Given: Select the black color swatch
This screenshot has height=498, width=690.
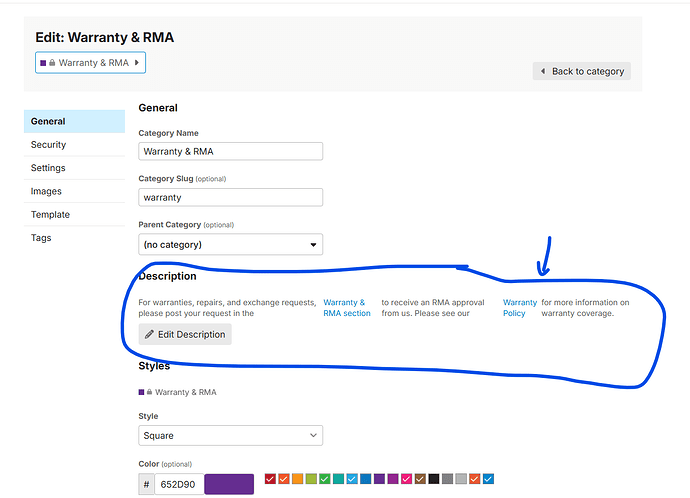Looking at the screenshot, I should (x=434, y=479).
